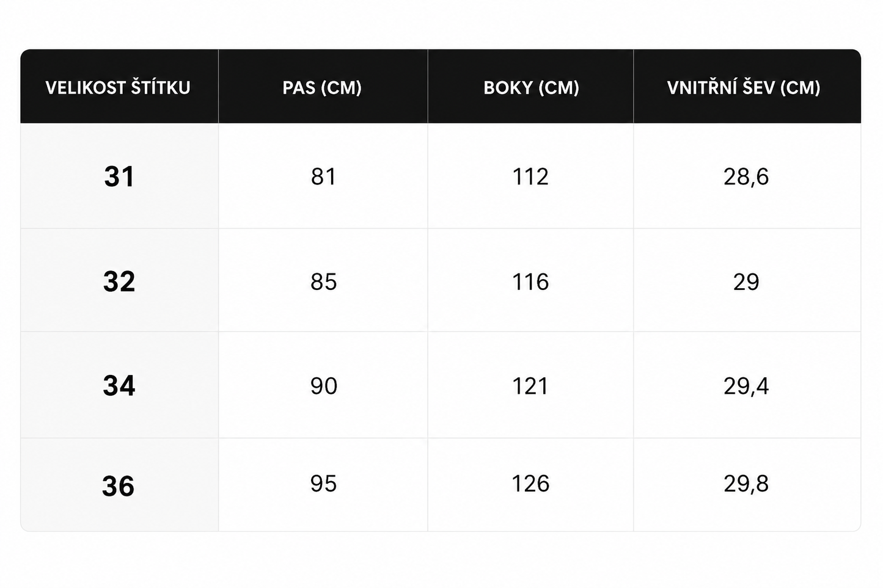Click the VNITŘNÍ ŠEV (CM) column header

747,87
